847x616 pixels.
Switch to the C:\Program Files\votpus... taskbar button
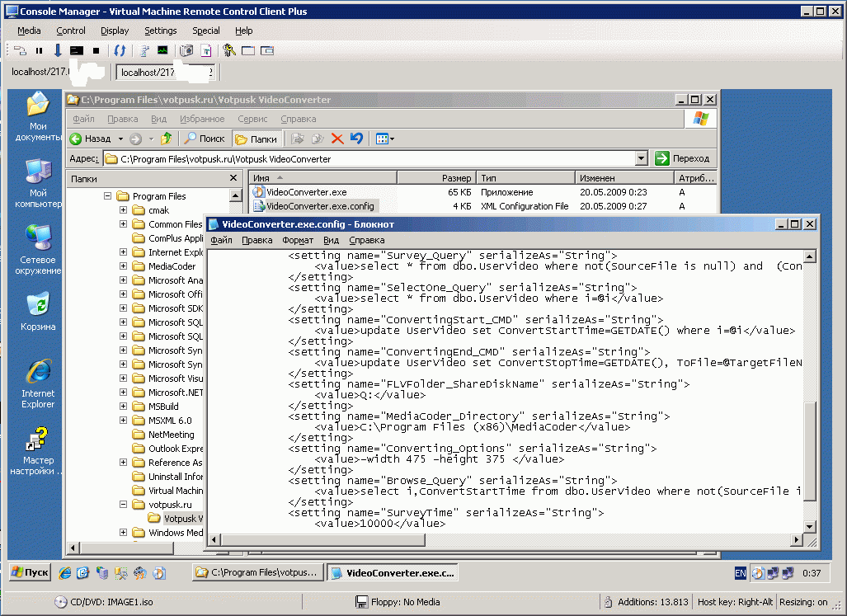tap(257, 572)
